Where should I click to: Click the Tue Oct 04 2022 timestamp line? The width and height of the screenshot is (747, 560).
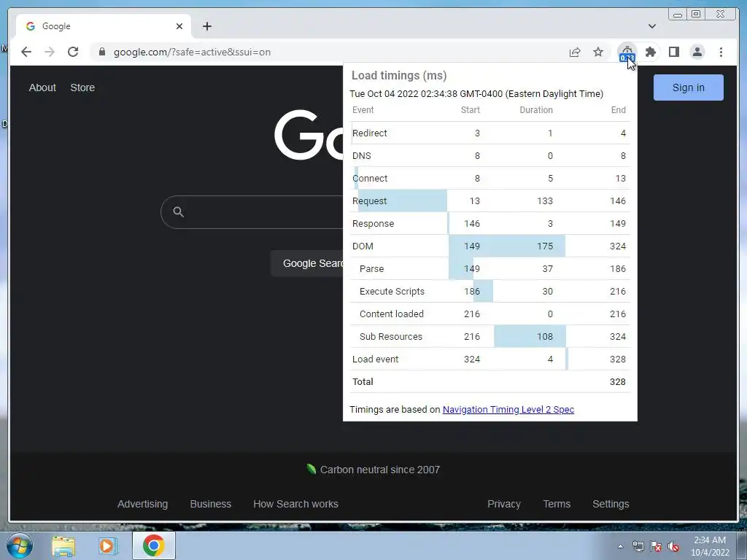pyautogui.click(x=476, y=94)
